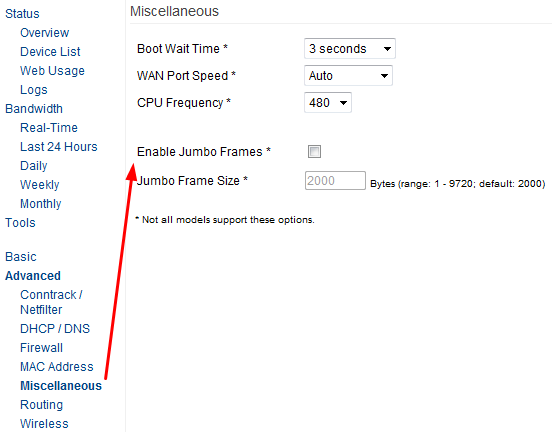Go to DHCP / DNS settings
Image resolution: width=552 pixels, height=432 pixels.
pos(55,329)
